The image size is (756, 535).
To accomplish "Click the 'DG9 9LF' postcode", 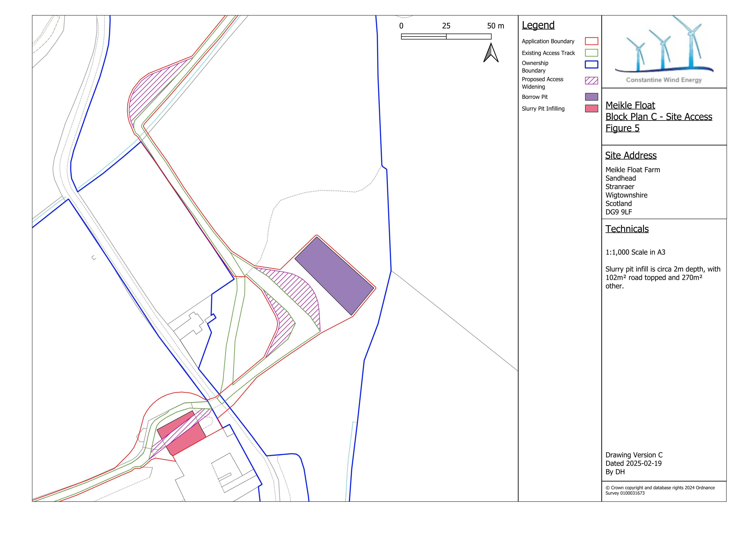I will tap(618, 212).
